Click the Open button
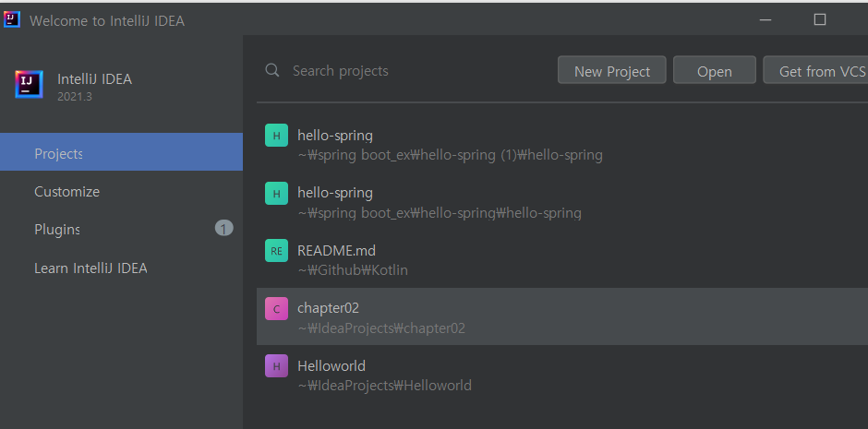868x429 pixels. 714,71
